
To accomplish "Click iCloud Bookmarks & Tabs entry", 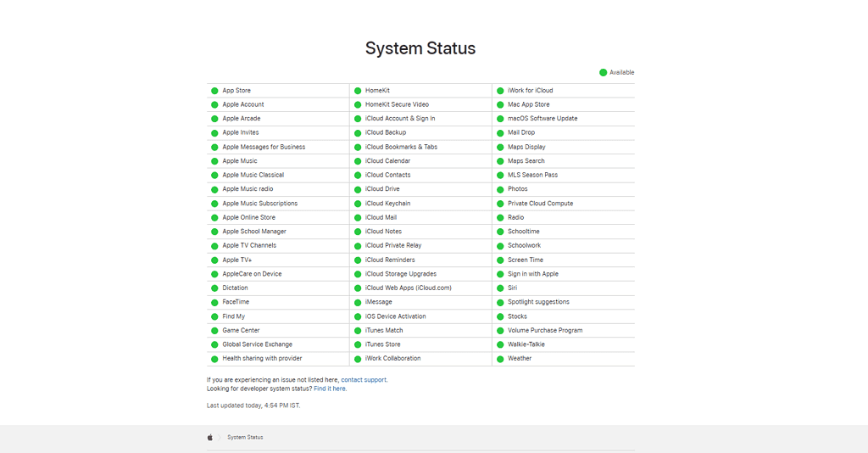I will click(x=401, y=147).
